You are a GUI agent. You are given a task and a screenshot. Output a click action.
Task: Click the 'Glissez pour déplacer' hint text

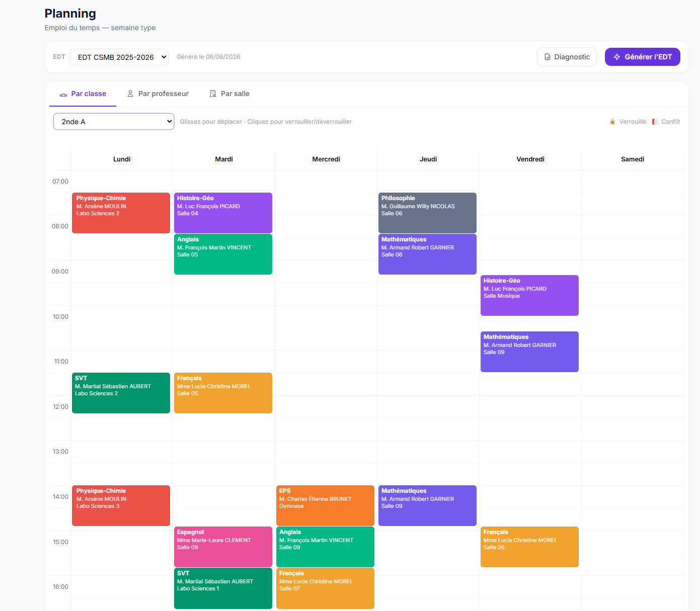coord(266,122)
